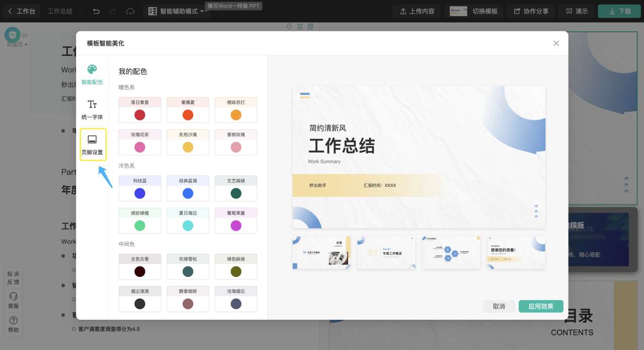Click the hexagon diagram slide thumbnail
The width and height of the screenshot is (644, 350).
(451, 253)
